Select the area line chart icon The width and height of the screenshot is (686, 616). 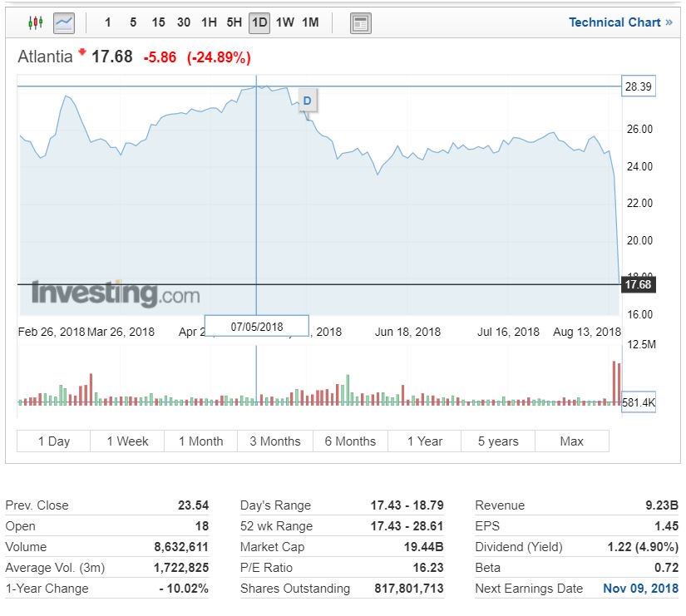coord(64,22)
